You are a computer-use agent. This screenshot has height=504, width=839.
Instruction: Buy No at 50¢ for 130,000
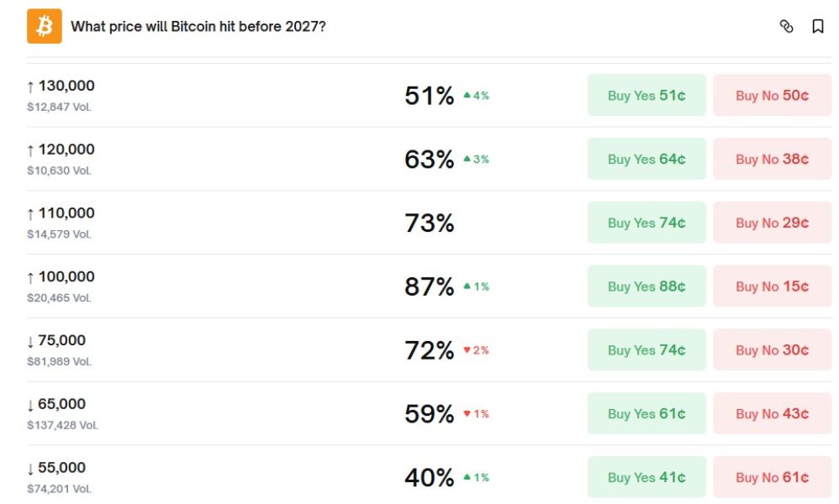[x=772, y=95]
